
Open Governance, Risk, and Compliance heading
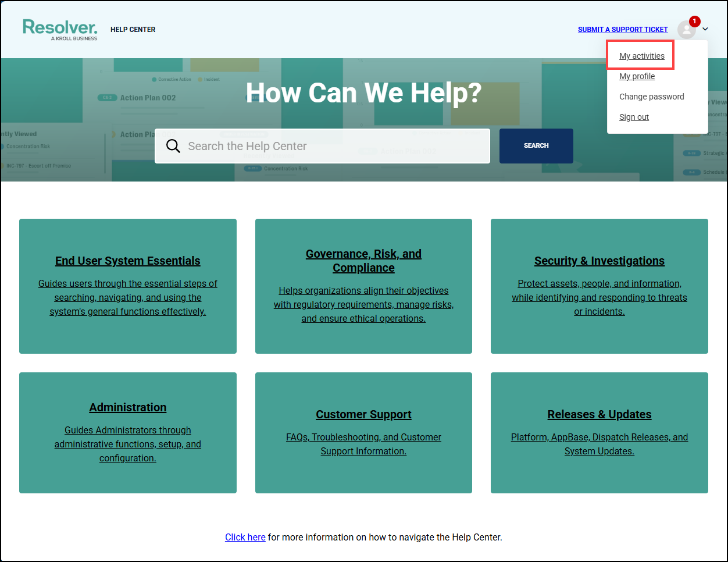click(363, 261)
